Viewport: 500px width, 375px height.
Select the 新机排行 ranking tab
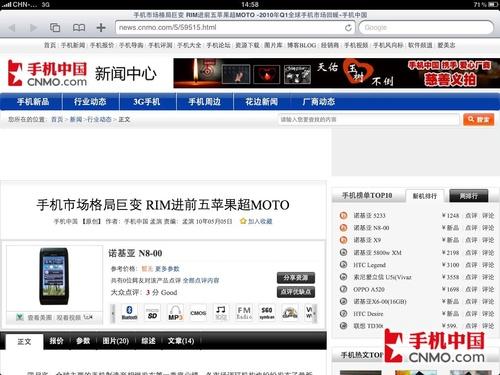(x=425, y=196)
